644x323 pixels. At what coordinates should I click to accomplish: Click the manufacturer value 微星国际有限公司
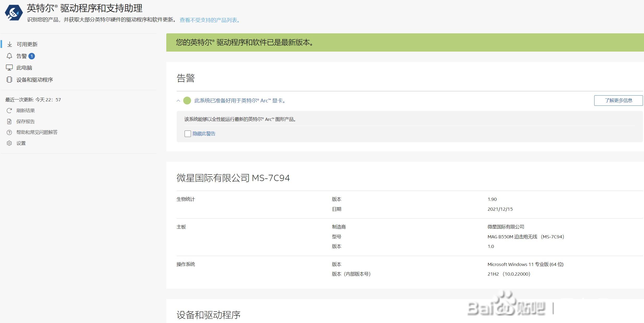(506, 227)
